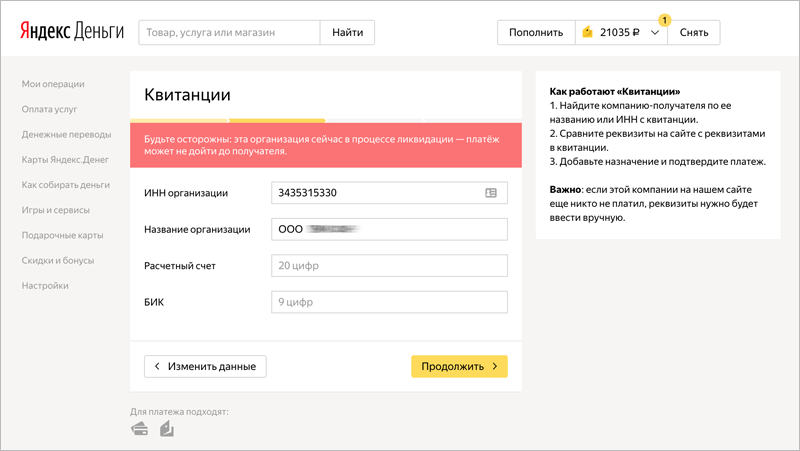Click the Пополнить button
The image size is (800, 451).
pos(536,32)
